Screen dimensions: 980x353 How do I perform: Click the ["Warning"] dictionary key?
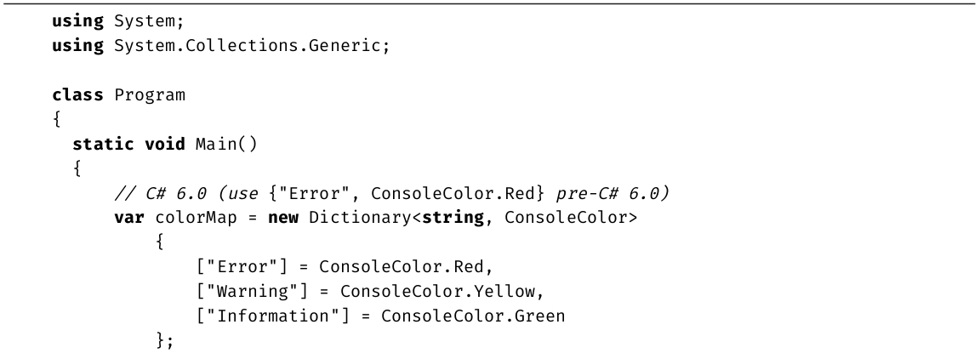pyautogui.click(x=253, y=292)
